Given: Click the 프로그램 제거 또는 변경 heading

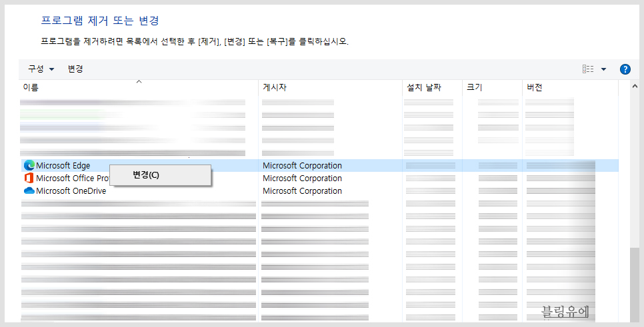Looking at the screenshot, I should pos(100,21).
